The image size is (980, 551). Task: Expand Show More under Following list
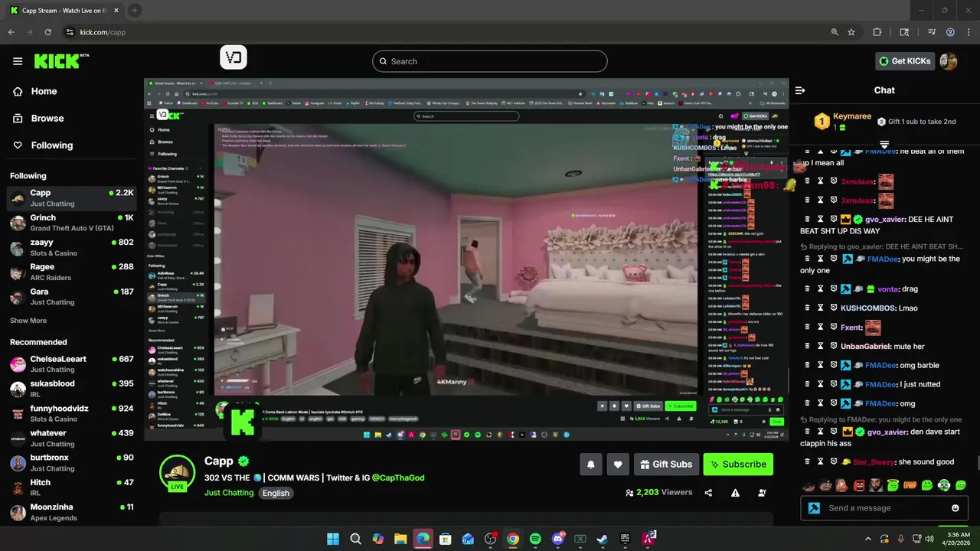pyautogui.click(x=28, y=321)
